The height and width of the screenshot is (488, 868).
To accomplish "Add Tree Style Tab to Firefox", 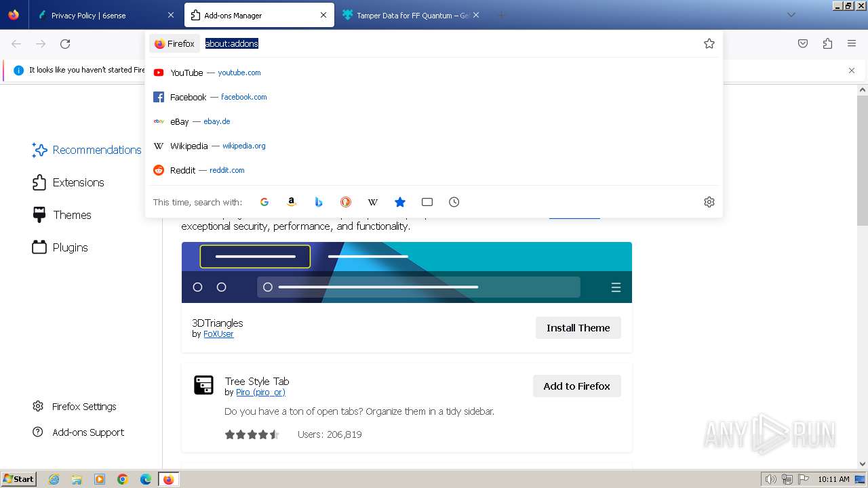I will point(577,386).
